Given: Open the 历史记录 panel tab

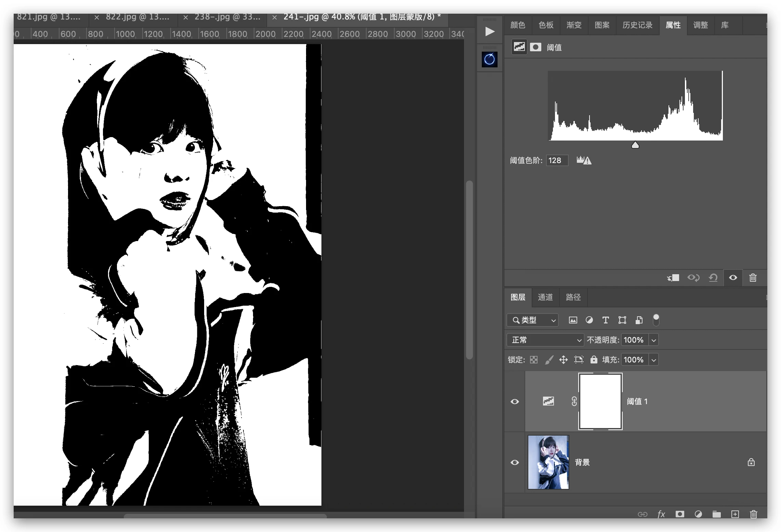Looking at the screenshot, I should (x=637, y=25).
